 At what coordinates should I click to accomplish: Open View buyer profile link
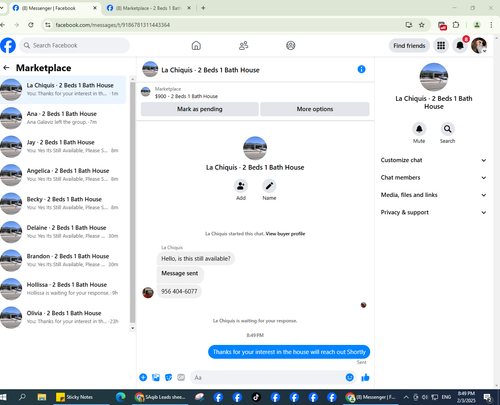click(285, 234)
